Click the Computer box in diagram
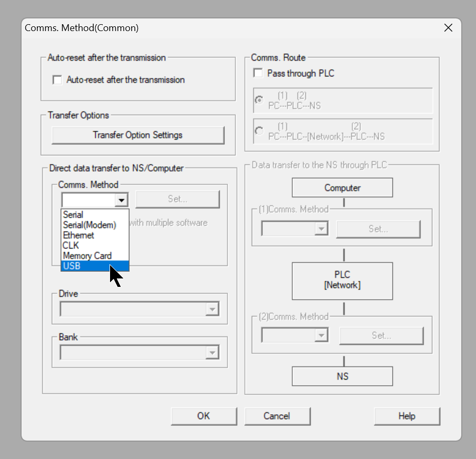The width and height of the screenshot is (476, 459). [x=342, y=187]
